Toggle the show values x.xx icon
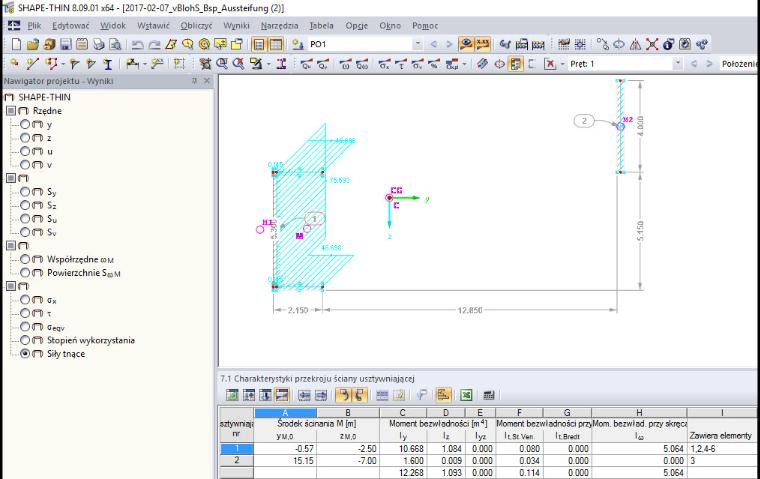Screen dimensions: 760x479 click(482, 44)
